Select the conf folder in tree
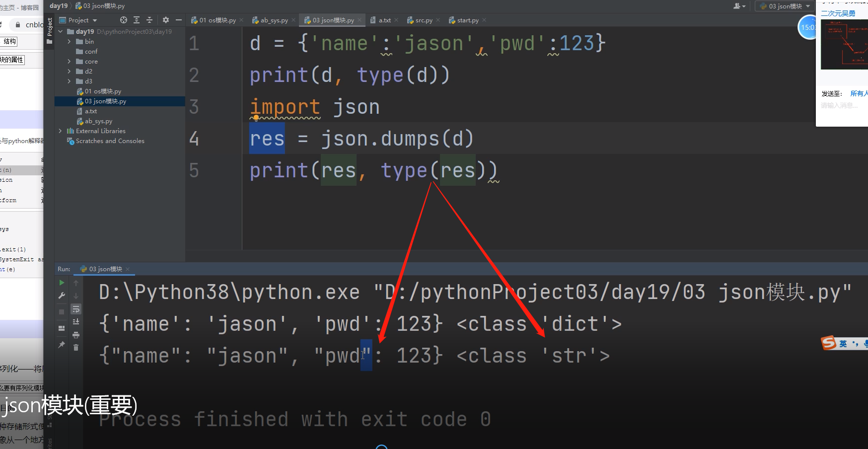This screenshot has height=449, width=868. [x=91, y=51]
